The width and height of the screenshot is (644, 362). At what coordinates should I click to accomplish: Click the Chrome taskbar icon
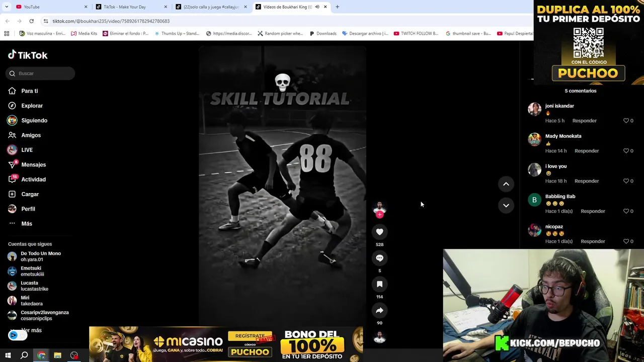[41, 355]
